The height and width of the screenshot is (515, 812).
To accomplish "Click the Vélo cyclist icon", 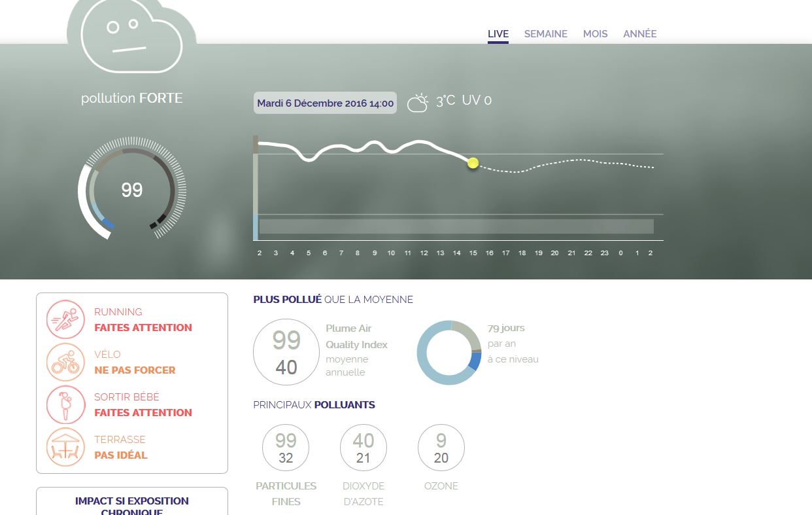I will click(65, 362).
